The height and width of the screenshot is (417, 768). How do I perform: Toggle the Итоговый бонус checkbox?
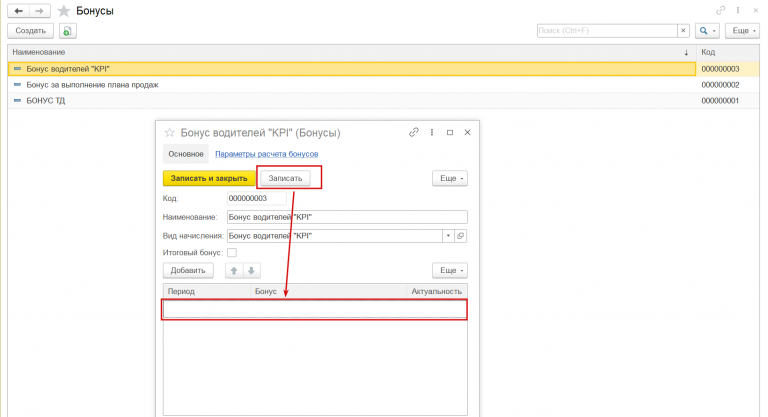tap(232, 253)
